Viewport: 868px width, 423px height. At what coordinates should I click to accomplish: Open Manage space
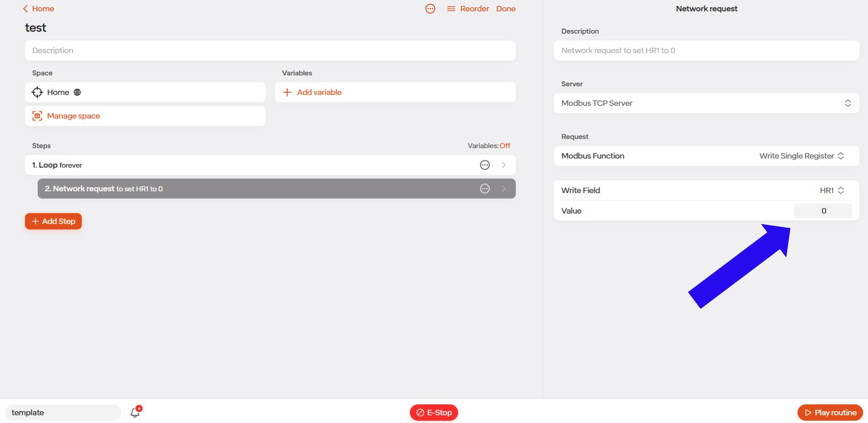(145, 116)
